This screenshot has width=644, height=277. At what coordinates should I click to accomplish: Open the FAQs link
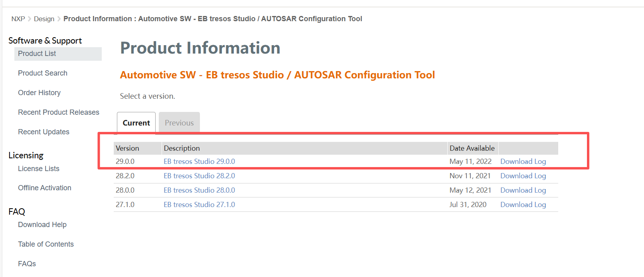tap(27, 264)
